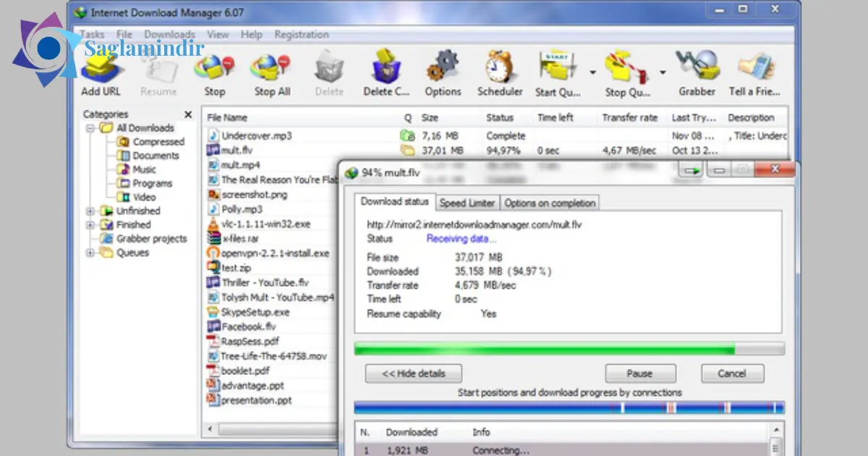Cancel the mult.flv download
Image resolution: width=868 pixels, height=456 pixels.
click(x=732, y=373)
